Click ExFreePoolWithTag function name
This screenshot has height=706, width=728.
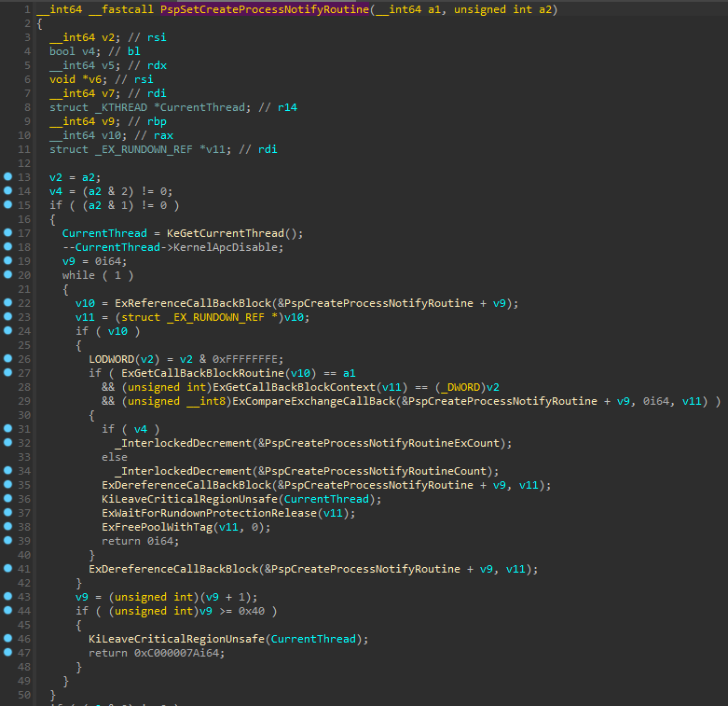(x=157, y=527)
